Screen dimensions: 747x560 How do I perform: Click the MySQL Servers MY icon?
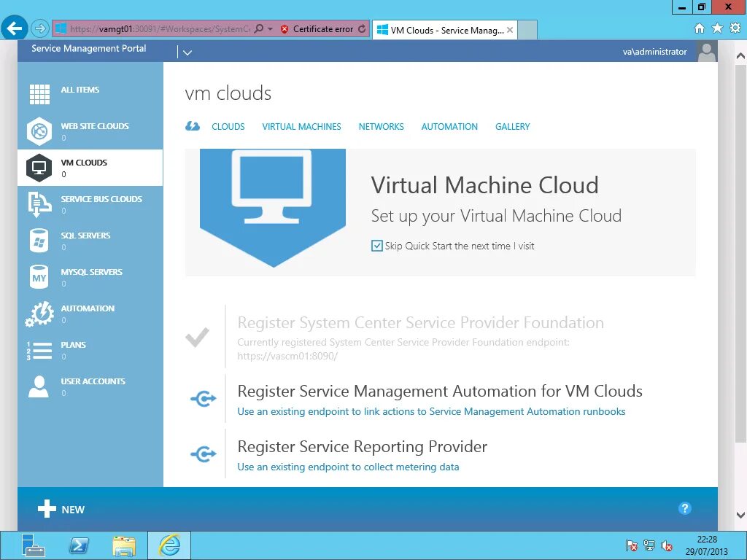tap(39, 277)
